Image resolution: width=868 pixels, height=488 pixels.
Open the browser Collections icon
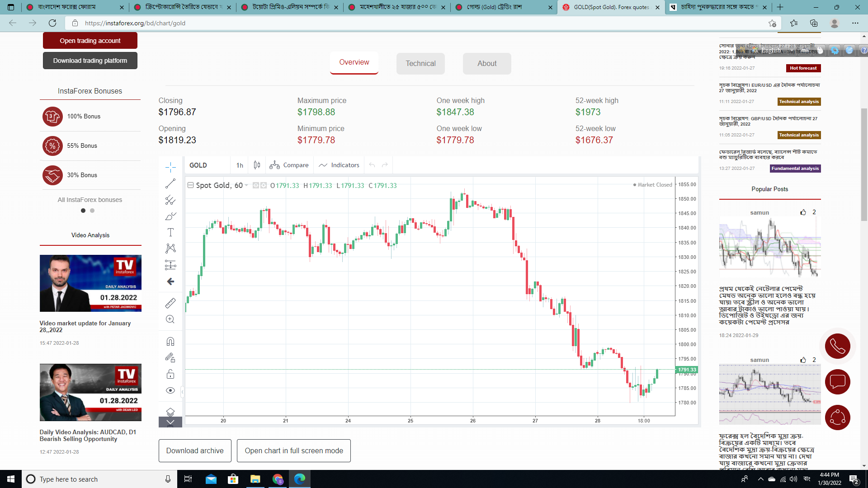pyautogui.click(x=814, y=23)
